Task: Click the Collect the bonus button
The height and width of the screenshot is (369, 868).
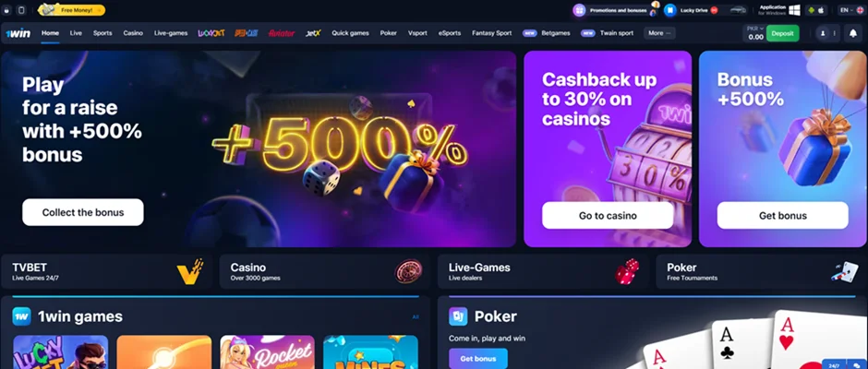Action: tap(83, 212)
